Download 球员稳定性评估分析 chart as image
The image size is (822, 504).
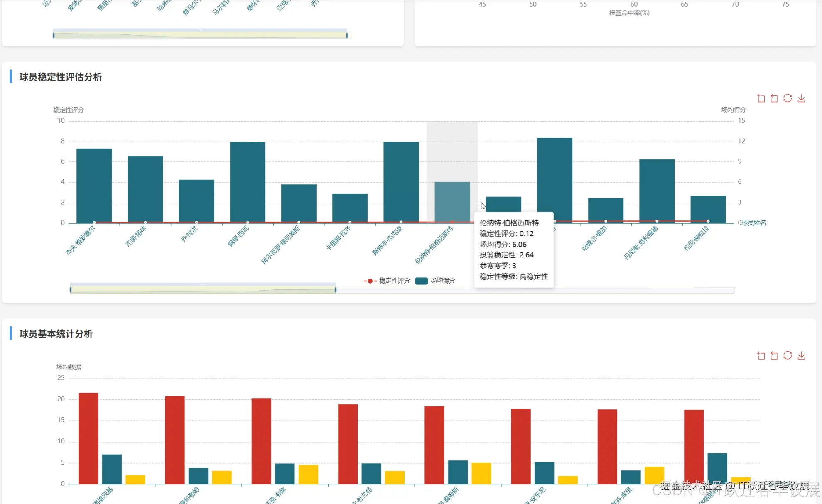[801, 98]
